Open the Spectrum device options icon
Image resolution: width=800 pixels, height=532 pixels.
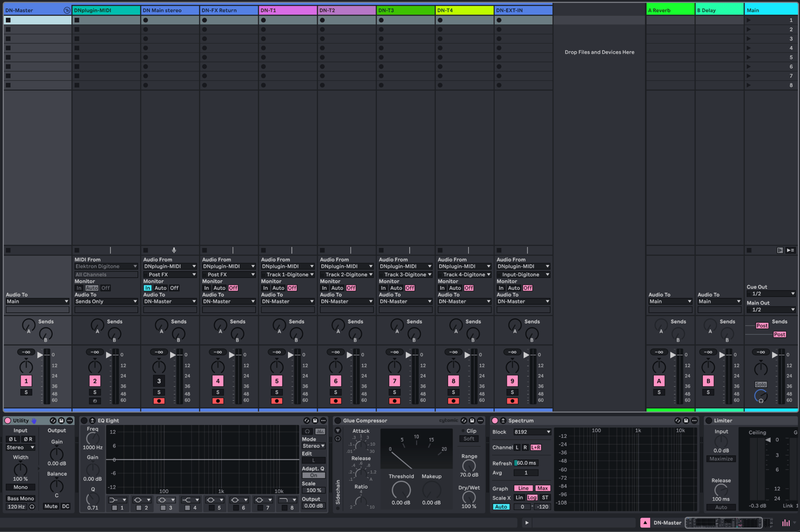[694, 421]
